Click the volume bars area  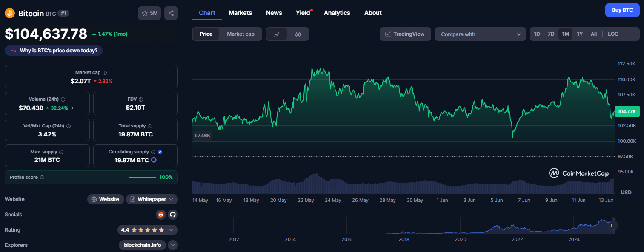pyautogui.click(x=403, y=184)
